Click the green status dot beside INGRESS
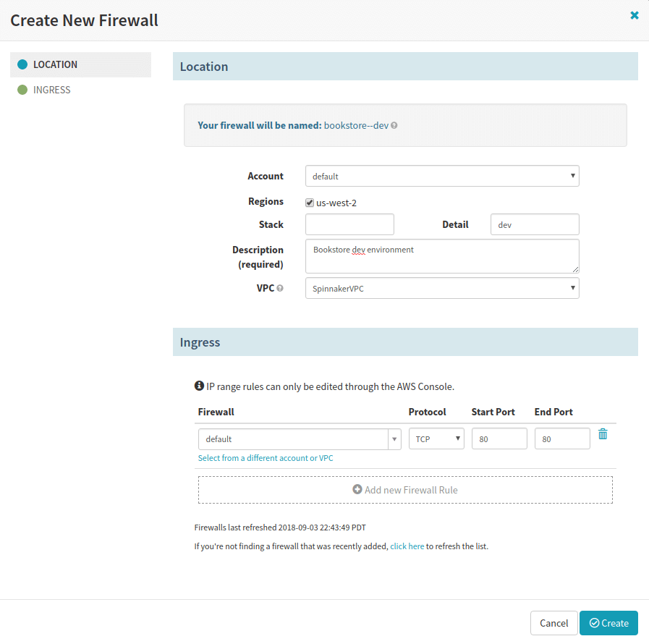 (22, 89)
